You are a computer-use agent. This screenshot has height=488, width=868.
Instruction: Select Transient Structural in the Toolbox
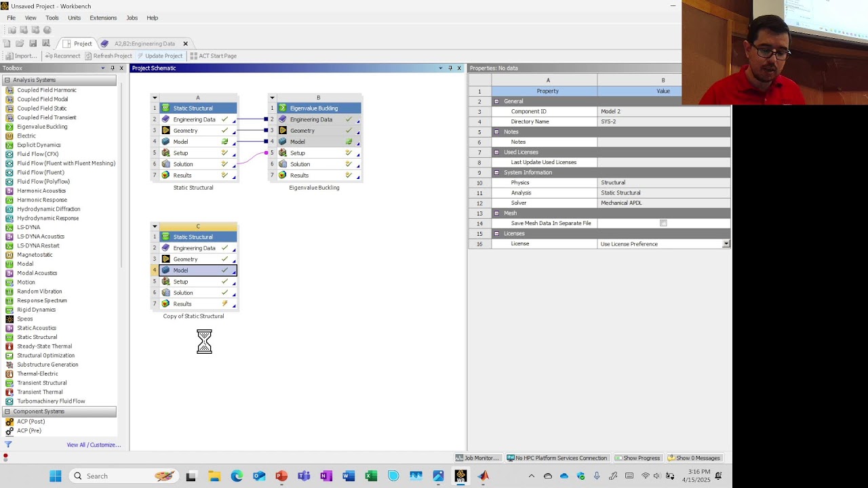pos(41,383)
